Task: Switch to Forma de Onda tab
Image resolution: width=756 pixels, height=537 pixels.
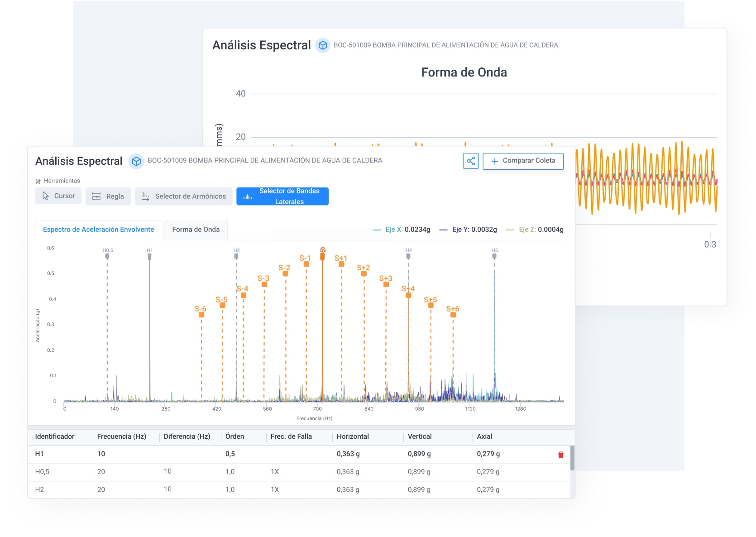Action: pos(196,230)
